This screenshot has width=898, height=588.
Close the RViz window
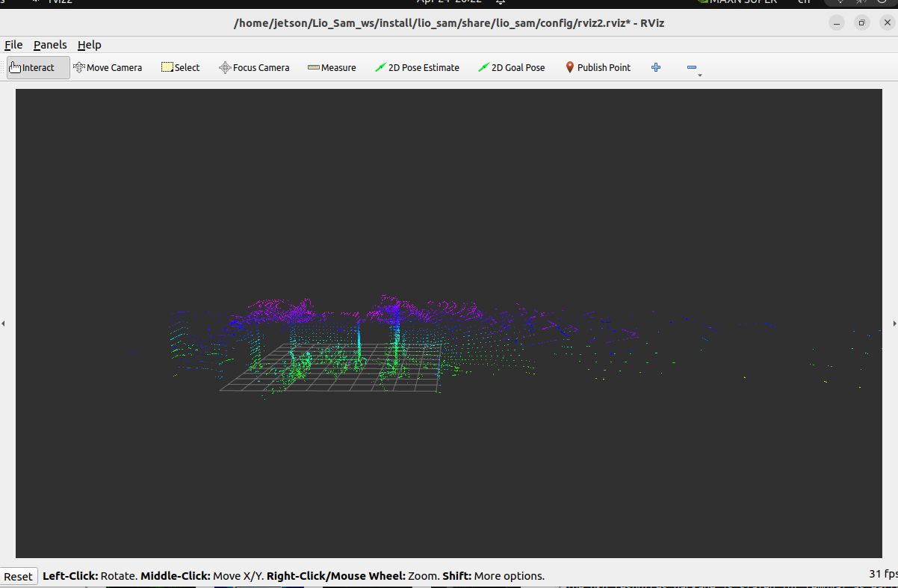click(x=886, y=23)
